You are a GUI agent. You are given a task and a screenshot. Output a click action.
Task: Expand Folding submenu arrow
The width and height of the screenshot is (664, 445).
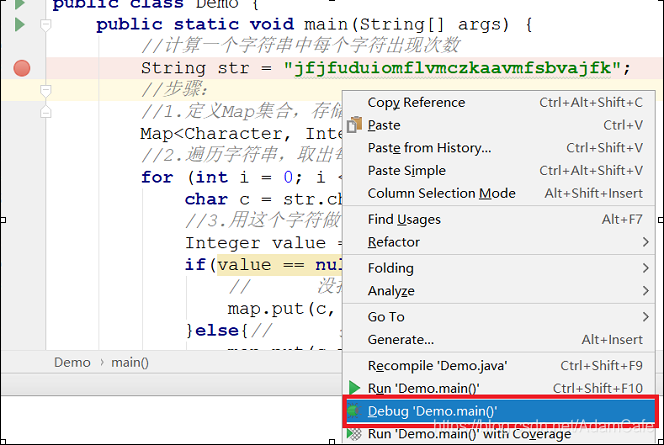pyautogui.click(x=645, y=268)
